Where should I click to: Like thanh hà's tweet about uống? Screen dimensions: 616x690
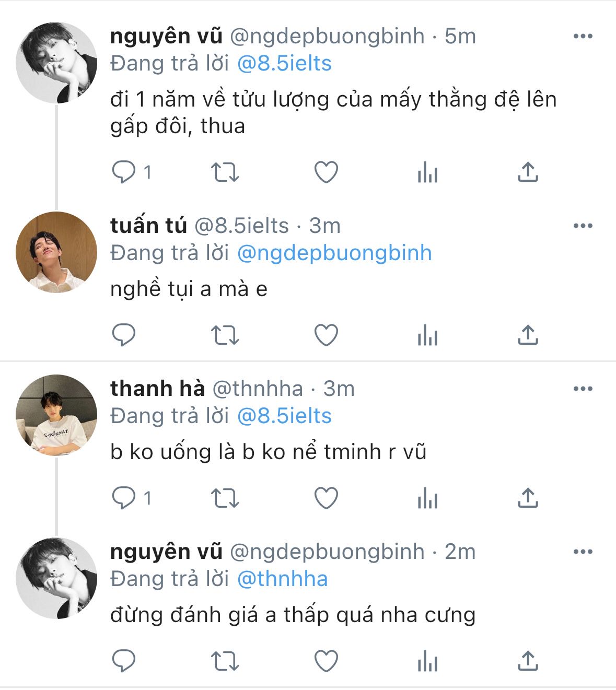tap(326, 498)
